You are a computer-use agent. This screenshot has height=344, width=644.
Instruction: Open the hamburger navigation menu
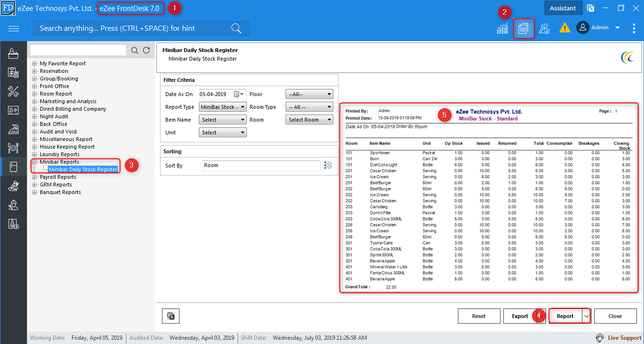[x=14, y=28]
